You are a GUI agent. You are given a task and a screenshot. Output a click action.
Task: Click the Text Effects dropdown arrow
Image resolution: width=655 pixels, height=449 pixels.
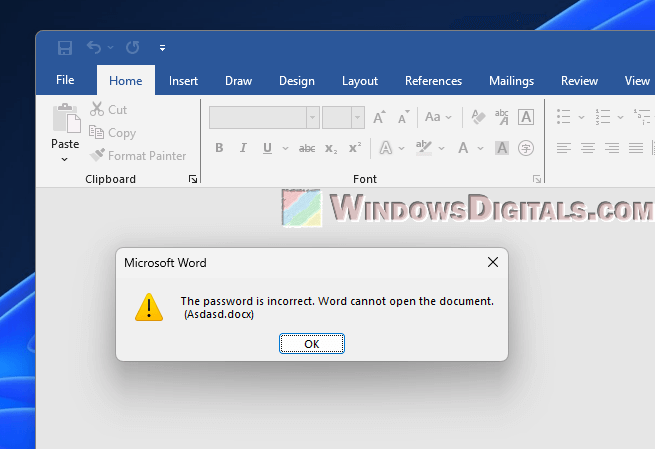pos(401,148)
